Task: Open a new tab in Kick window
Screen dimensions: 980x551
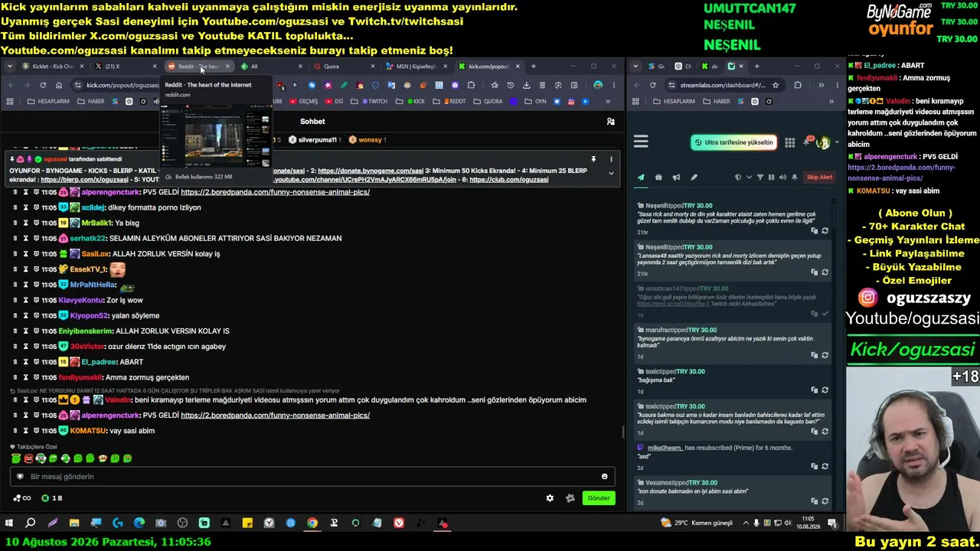Action: pyautogui.click(x=534, y=67)
